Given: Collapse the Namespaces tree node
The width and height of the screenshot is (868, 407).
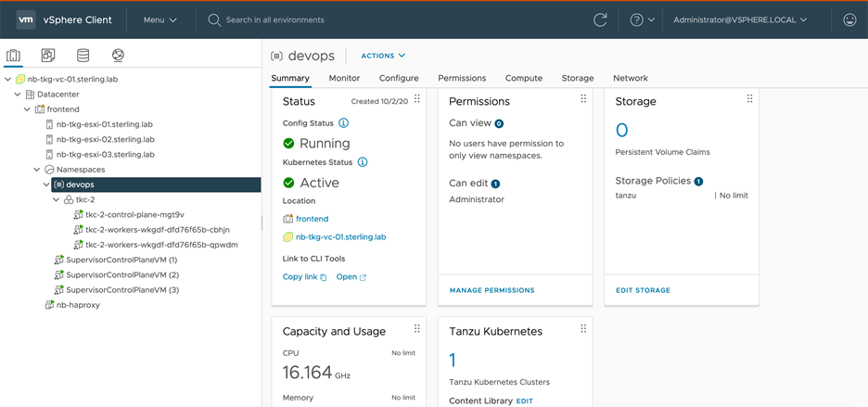Looking at the screenshot, I should click(x=37, y=170).
